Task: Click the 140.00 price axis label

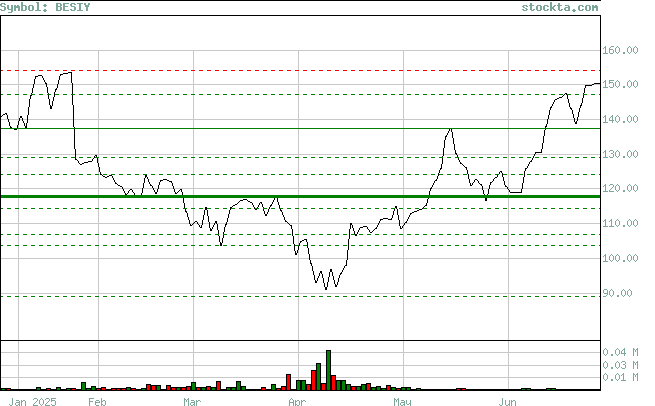Action: 620,119
